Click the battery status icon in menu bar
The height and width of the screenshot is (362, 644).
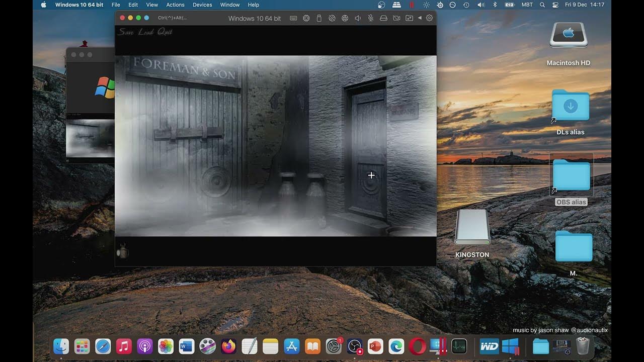point(509,5)
